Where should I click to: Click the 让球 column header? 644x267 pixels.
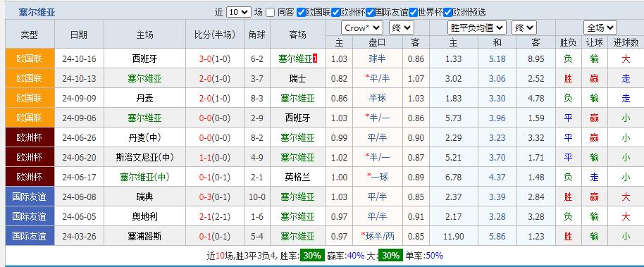594,42
